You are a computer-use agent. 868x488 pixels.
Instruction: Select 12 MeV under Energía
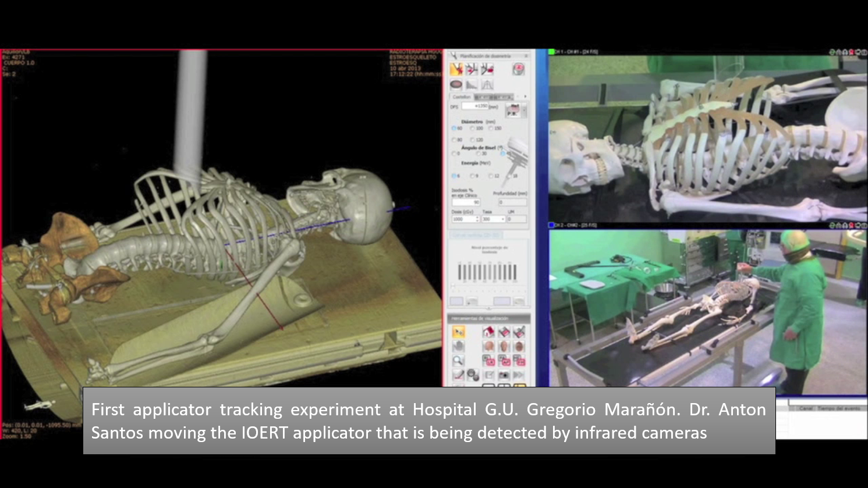click(x=490, y=174)
